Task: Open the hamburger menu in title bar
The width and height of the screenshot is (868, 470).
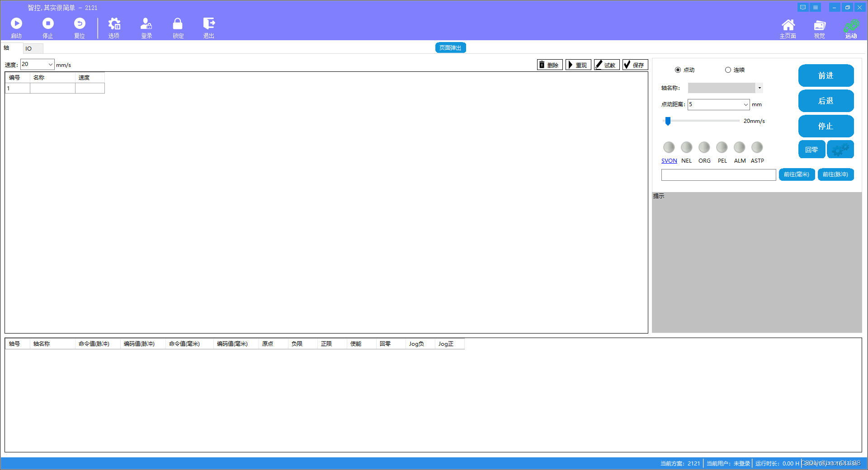Action: [x=816, y=7]
